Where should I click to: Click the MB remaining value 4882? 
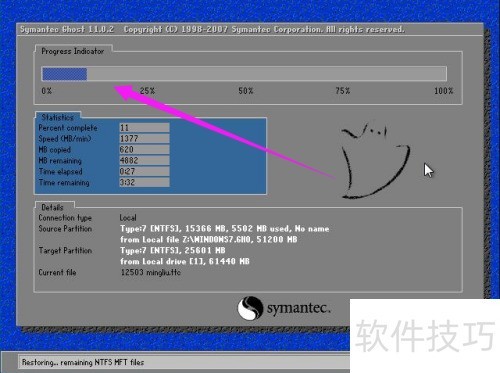click(x=144, y=161)
